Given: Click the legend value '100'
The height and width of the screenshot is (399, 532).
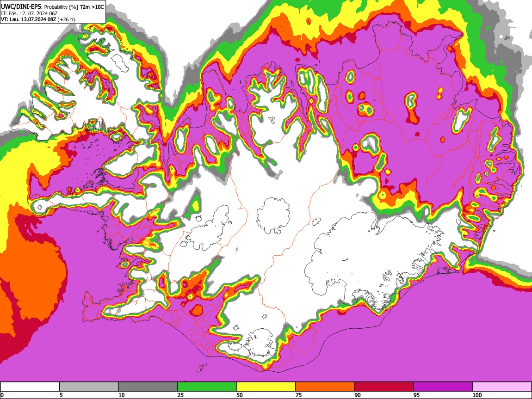Looking at the screenshot, I should pyautogui.click(x=476, y=395).
